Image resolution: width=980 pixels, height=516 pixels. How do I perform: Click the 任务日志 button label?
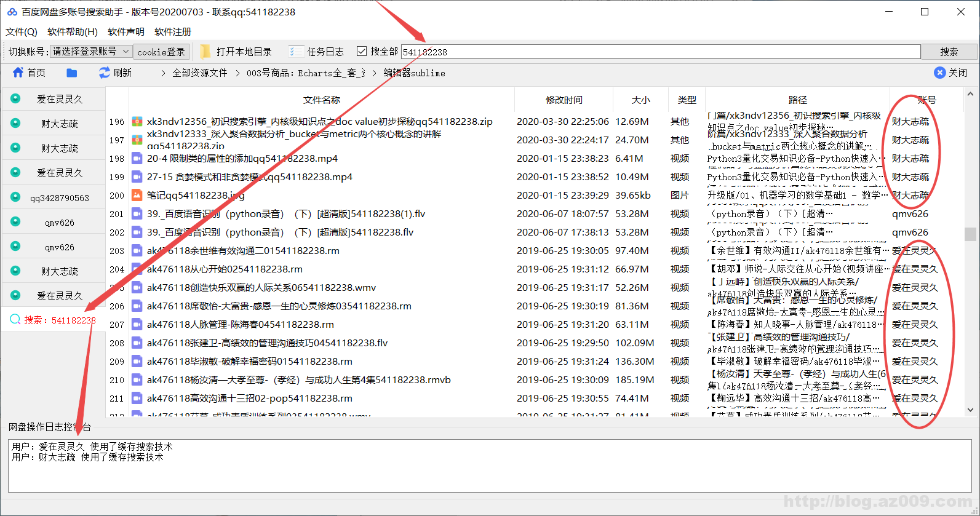click(x=325, y=52)
